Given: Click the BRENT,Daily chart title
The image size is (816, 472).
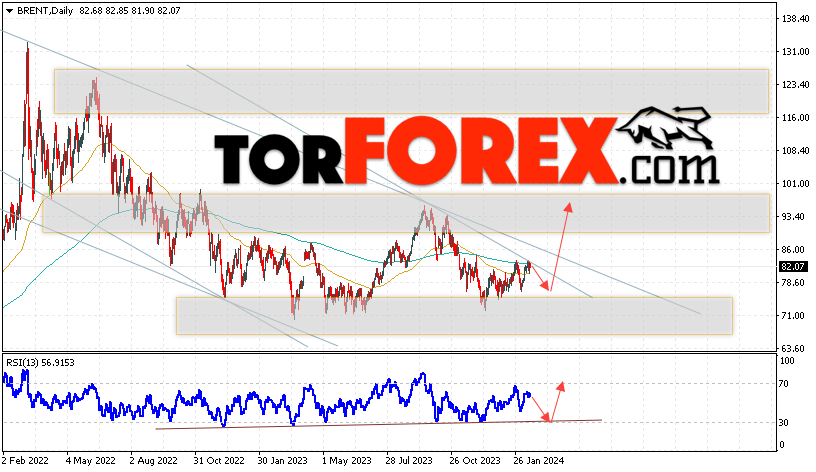Looking at the screenshot, I should click(45, 10).
